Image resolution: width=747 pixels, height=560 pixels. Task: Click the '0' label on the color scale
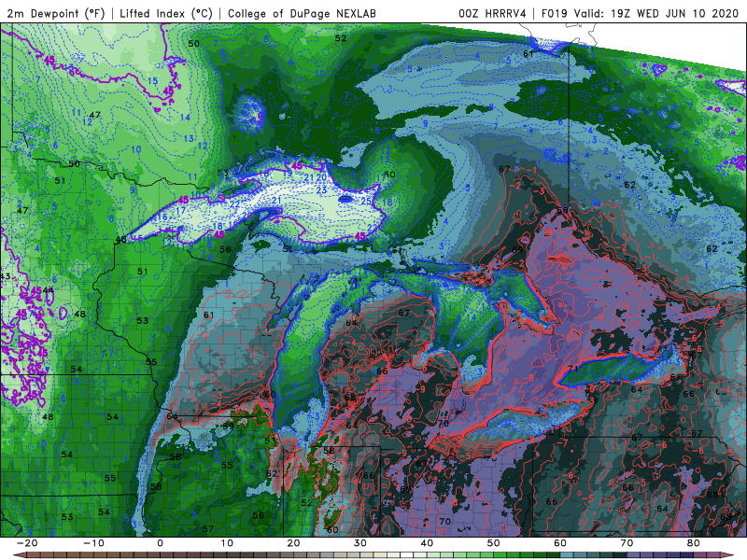pyautogui.click(x=160, y=543)
